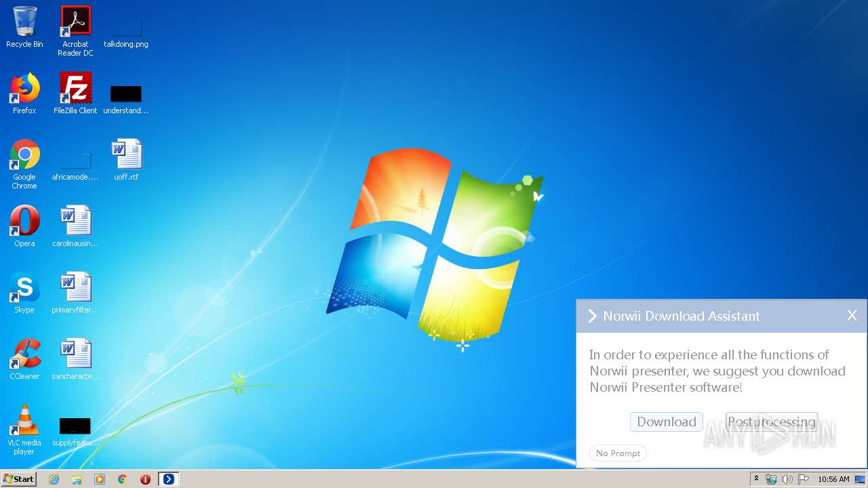Screen dimensions: 868x488
Task: Launch Acrobat Reader DC shortcut
Action: point(75,30)
